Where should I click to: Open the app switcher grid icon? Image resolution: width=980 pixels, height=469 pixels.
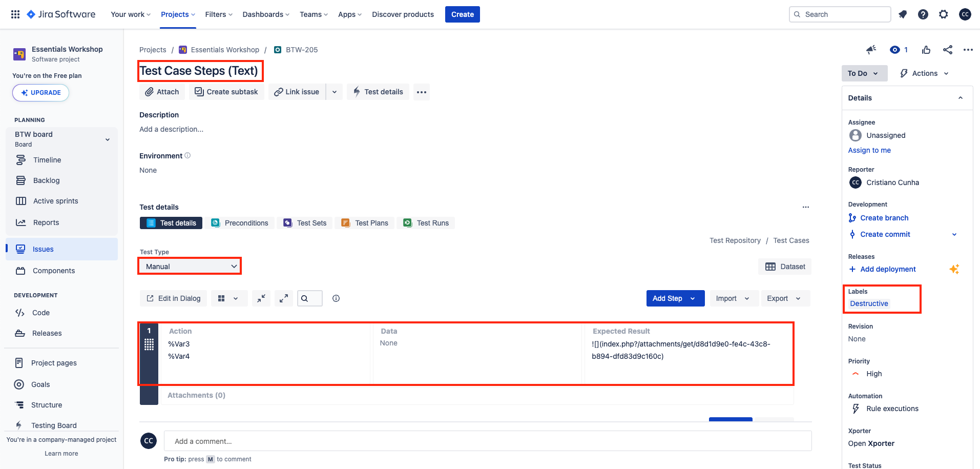(15, 14)
